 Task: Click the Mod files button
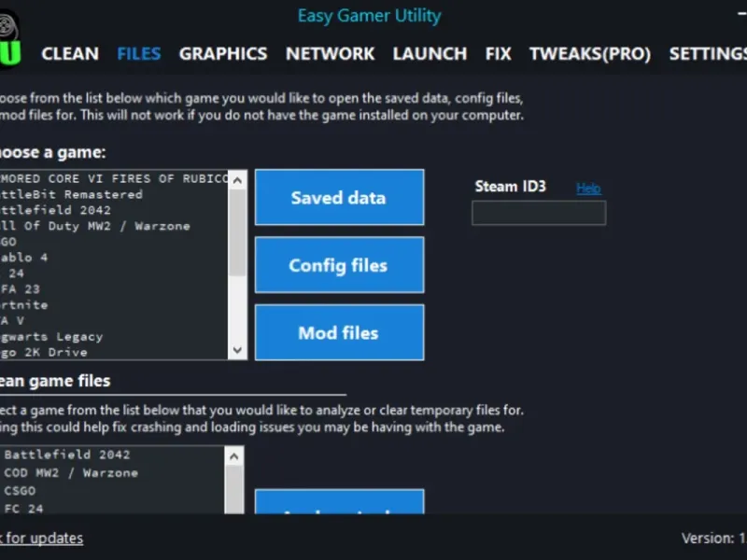coord(339,332)
